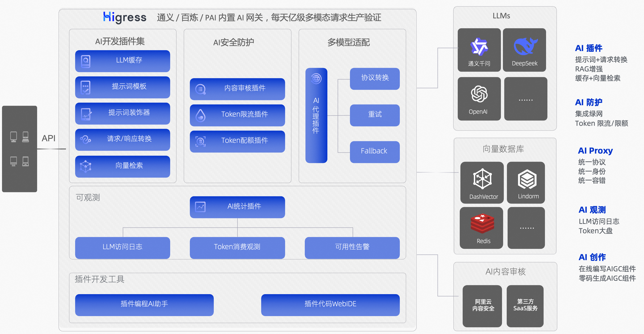The width and height of the screenshot is (644, 334).
Task: Click the OpenAI logo tile
Action: pyautogui.click(x=479, y=98)
